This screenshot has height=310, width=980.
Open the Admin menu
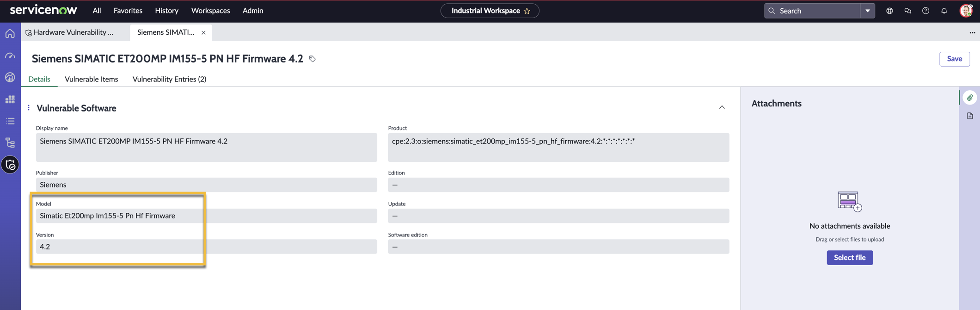pos(253,11)
